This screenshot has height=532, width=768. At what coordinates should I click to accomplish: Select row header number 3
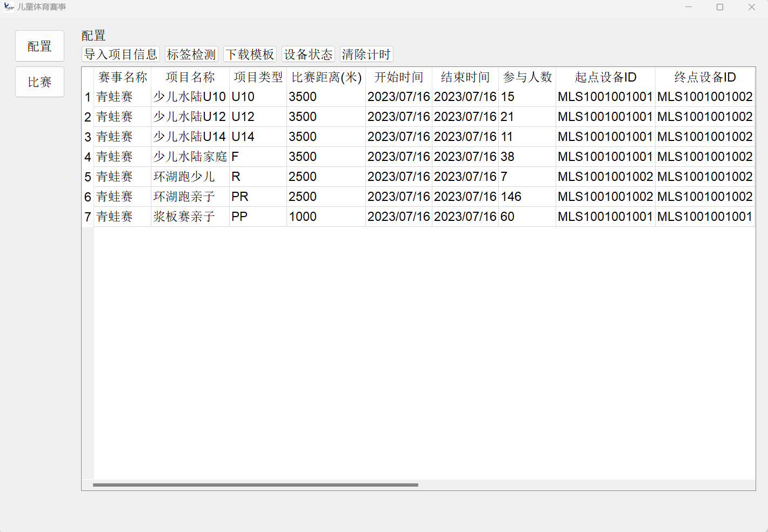point(88,137)
